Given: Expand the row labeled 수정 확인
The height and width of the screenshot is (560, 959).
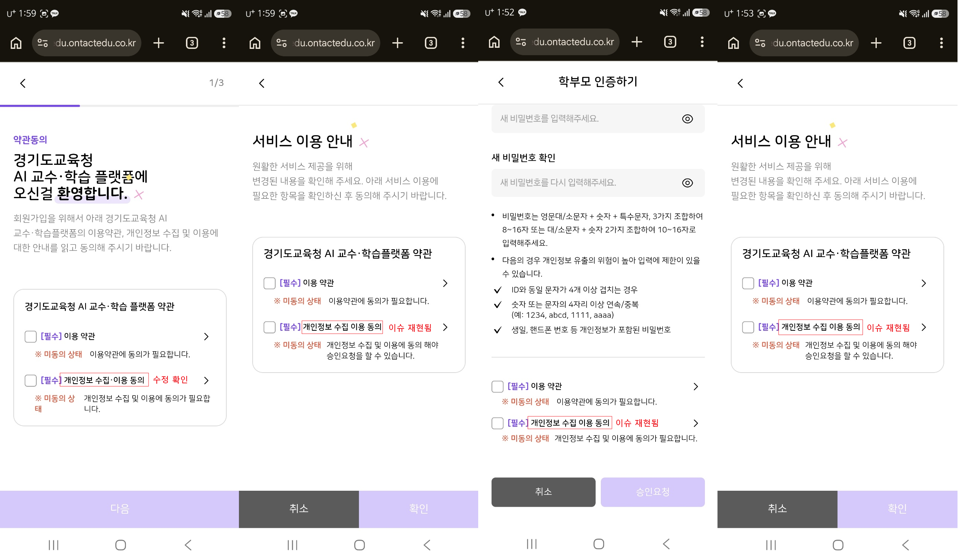Looking at the screenshot, I should (207, 381).
